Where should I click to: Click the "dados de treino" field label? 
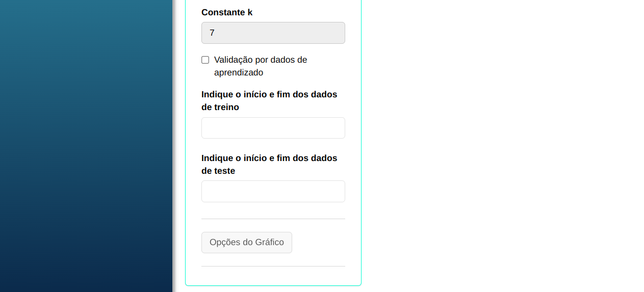(269, 100)
